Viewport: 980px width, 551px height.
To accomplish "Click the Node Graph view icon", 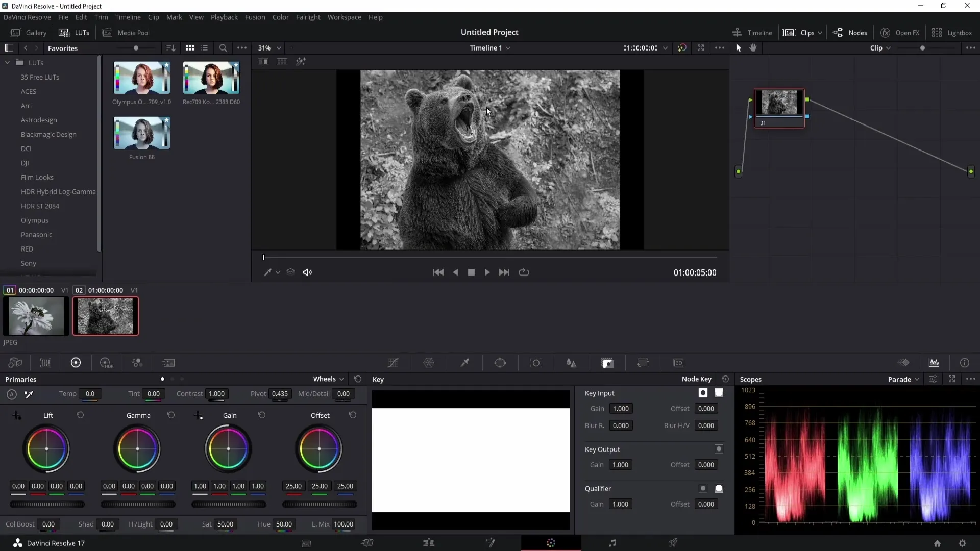I will 851,32.
